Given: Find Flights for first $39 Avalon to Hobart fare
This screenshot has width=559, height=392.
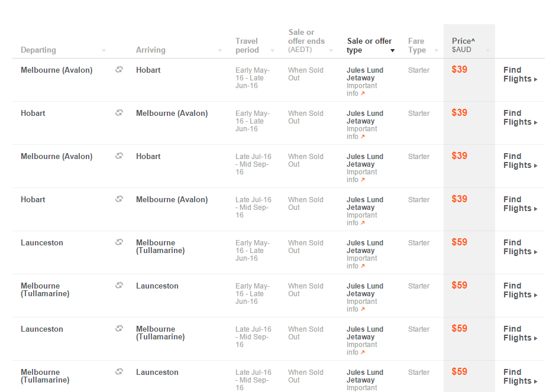Looking at the screenshot, I should coord(520,74).
